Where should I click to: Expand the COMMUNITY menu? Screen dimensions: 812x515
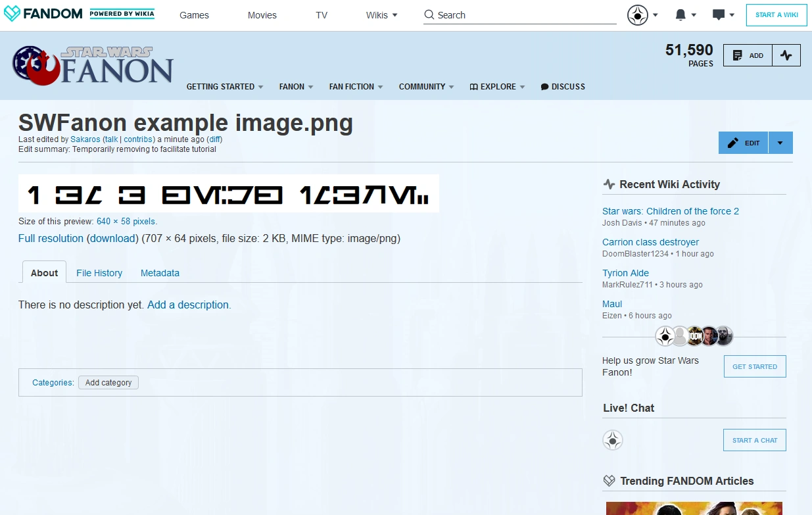click(x=426, y=86)
